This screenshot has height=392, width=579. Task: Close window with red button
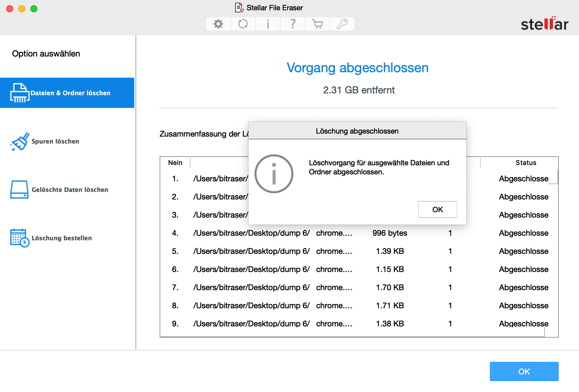[10, 9]
